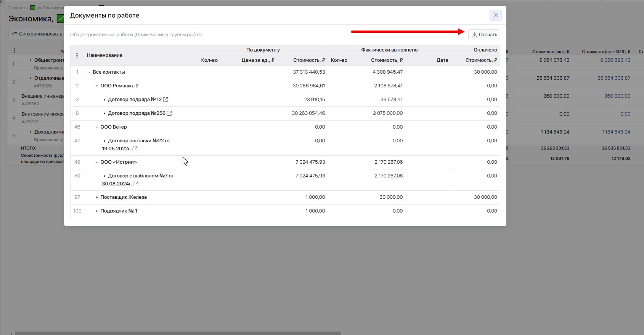Image resolution: width=644 pixels, height=335 pixels.
Task: Expand the Договор подряда №256 row
Action: tap(104, 113)
